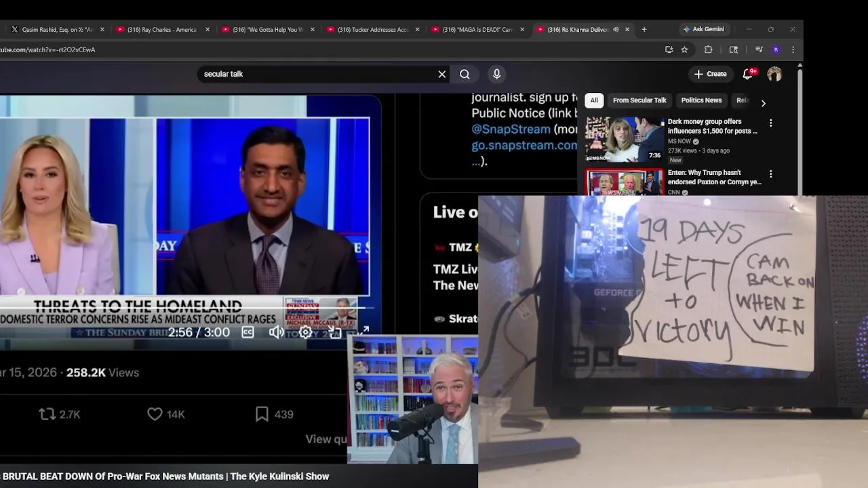Follow the @SnapStream mention link
This screenshot has height=488, width=868.
(511, 129)
